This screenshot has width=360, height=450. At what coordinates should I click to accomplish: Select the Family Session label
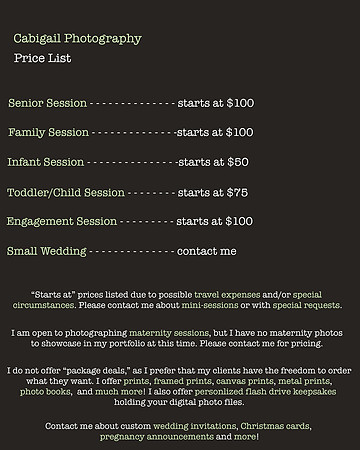point(49,133)
